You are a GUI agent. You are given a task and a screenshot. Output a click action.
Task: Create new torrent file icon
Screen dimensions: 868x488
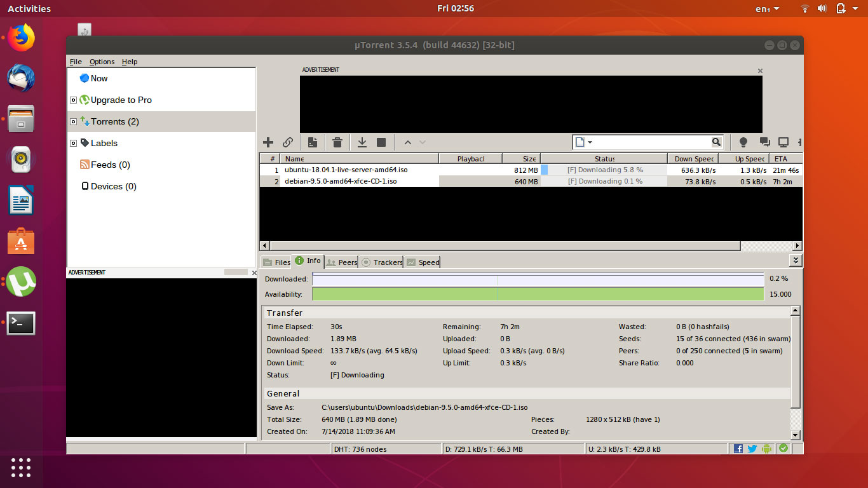point(312,142)
